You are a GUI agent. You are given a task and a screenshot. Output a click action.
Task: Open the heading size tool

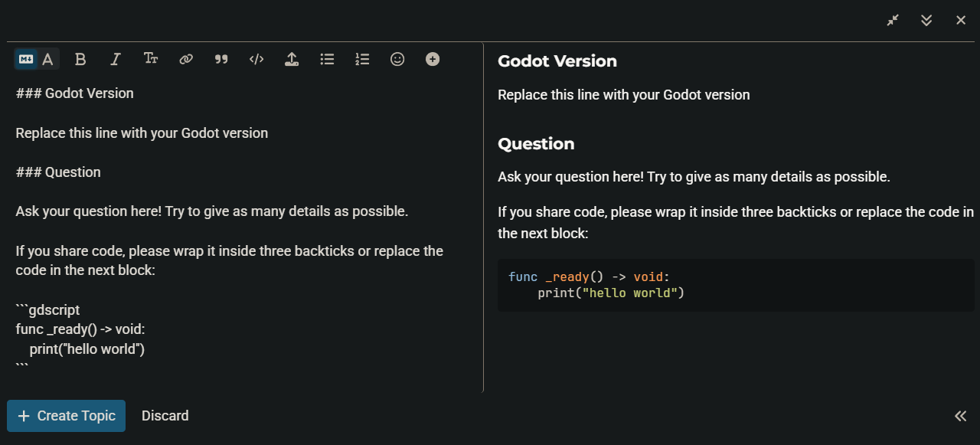coord(151,59)
